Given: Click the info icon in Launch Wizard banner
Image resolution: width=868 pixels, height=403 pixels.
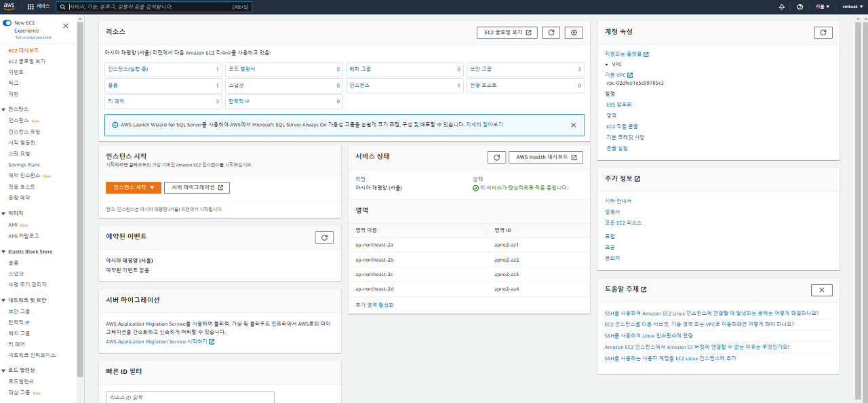Looking at the screenshot, I should tap(114, 125).
